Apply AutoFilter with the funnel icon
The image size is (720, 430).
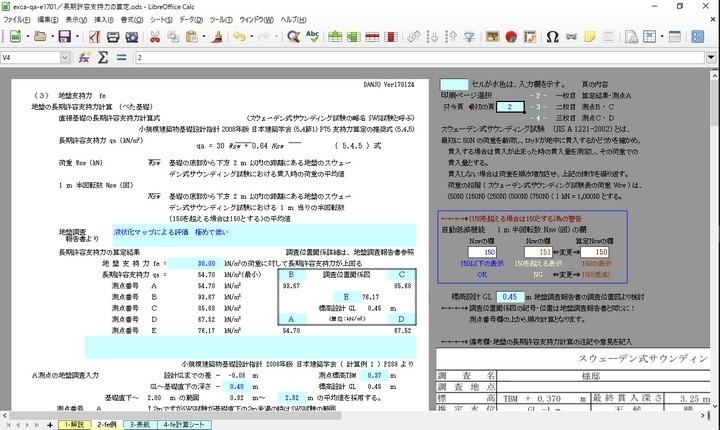469,36
